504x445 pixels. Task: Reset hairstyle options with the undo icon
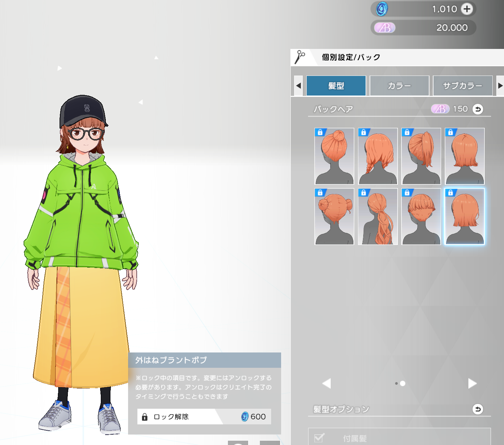pos(478,409)
